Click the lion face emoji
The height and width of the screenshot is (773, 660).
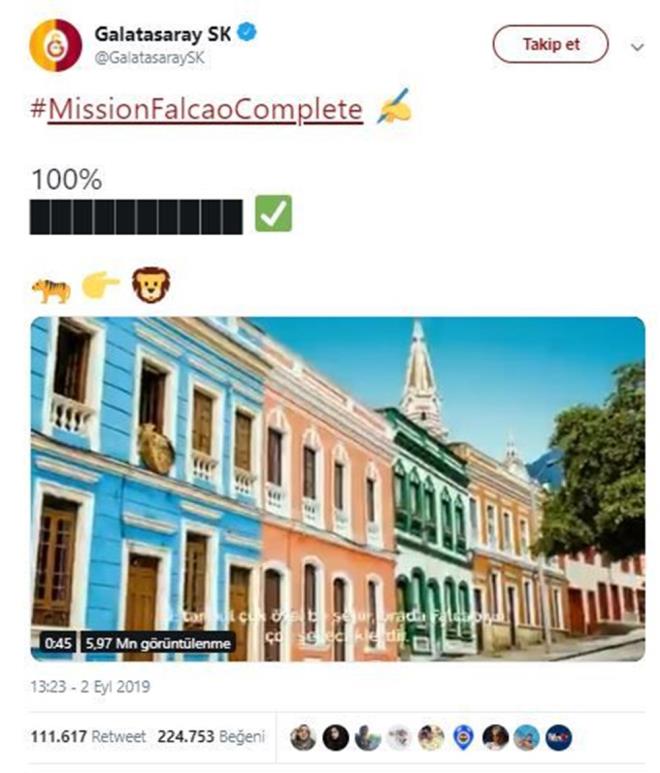tap(151, 285)
